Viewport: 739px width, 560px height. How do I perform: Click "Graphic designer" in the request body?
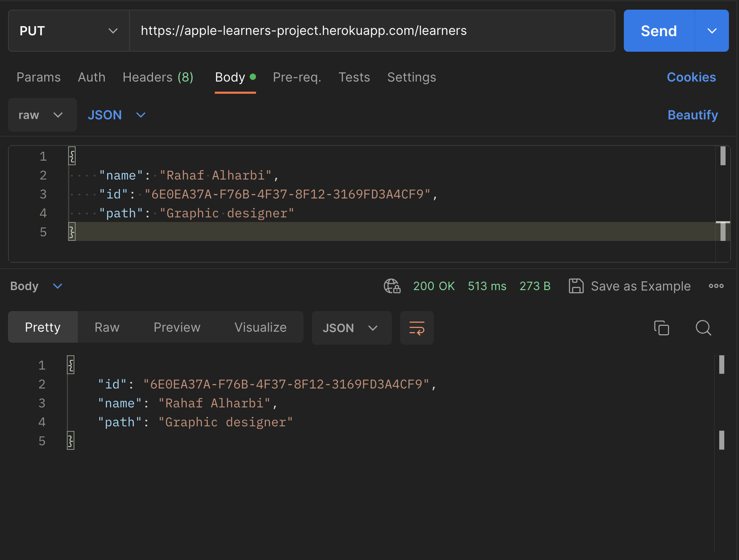point(227,213)
